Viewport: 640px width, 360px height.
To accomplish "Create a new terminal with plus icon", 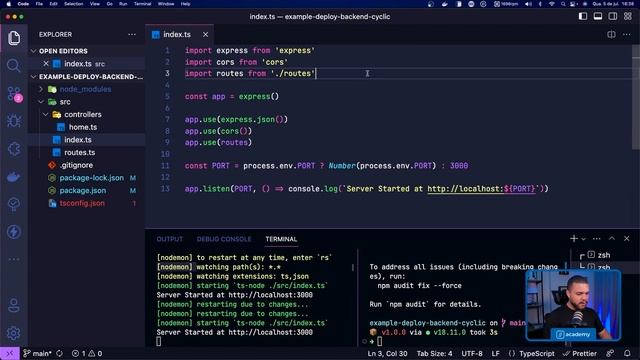I will [574, 238].
